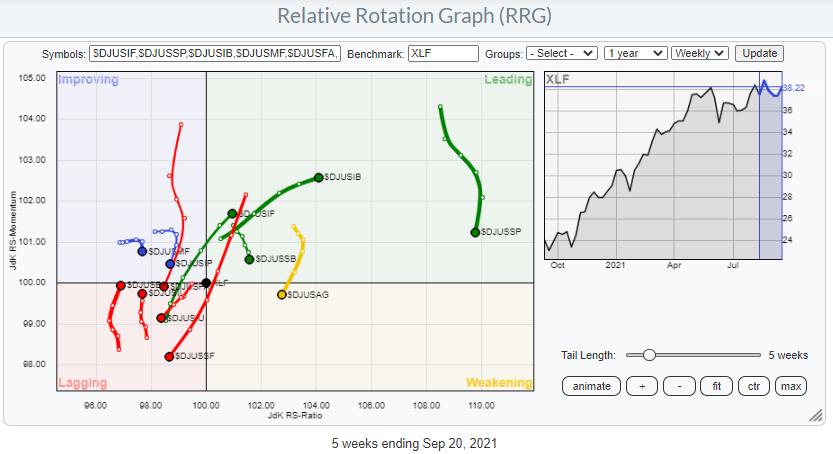Open the Weekly interval dropdown

pyautogui.click(x=700, y=53)
